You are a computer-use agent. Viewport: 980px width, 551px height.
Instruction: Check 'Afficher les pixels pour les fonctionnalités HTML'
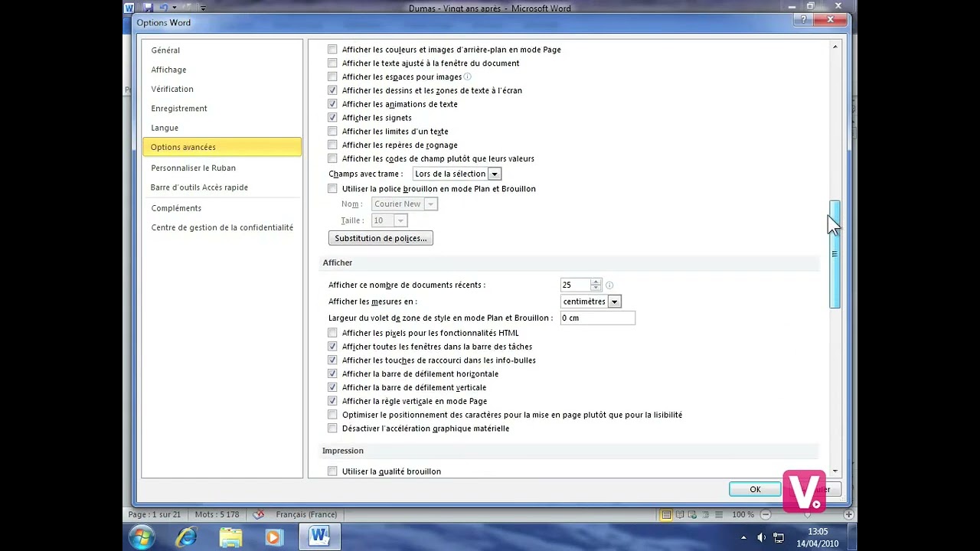[x=332, y=333]
